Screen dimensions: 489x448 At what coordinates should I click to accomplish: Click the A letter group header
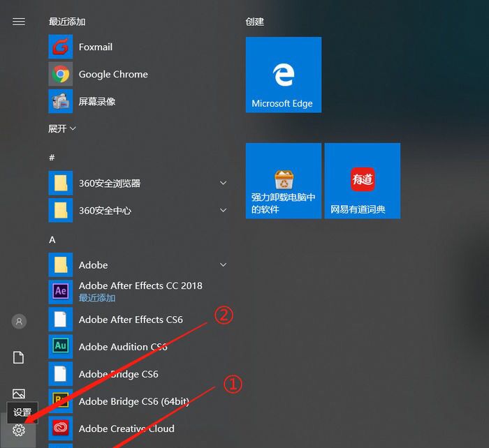tap(52, 240)
